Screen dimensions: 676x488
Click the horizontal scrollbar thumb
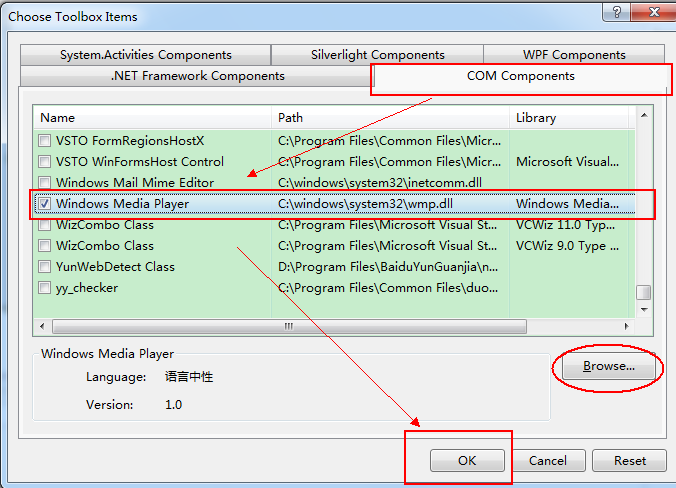(289, 326)
